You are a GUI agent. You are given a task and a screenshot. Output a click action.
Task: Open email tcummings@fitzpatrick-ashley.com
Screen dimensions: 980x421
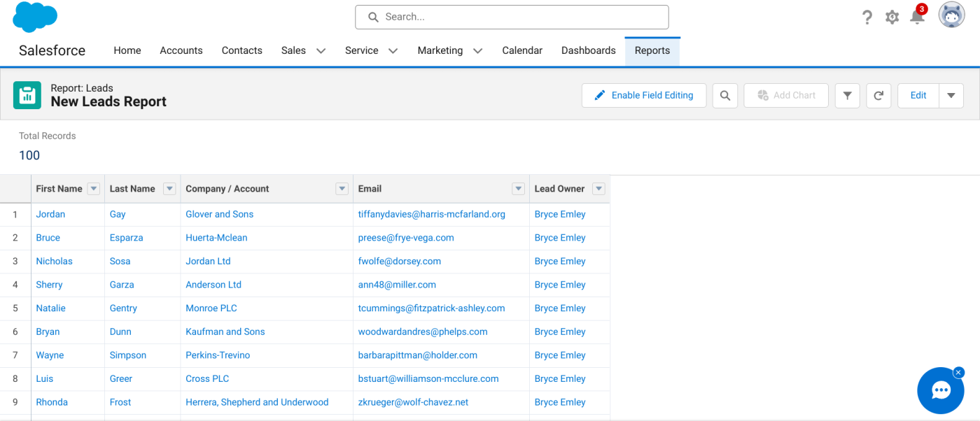click(431, 308)
